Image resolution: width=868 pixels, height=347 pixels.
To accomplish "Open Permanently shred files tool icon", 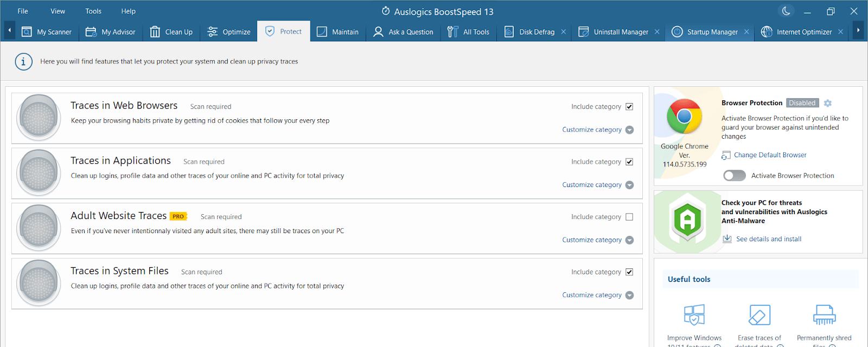I will coord(824,314).
